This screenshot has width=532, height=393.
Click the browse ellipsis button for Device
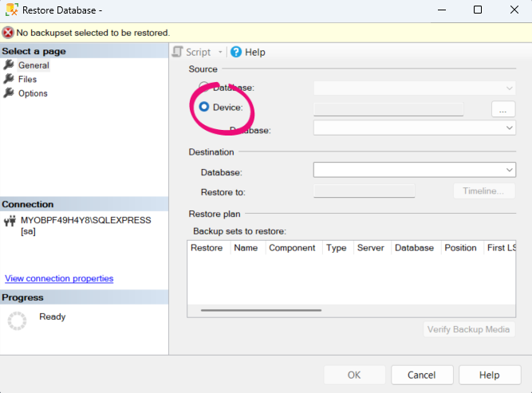click(503, 109)
